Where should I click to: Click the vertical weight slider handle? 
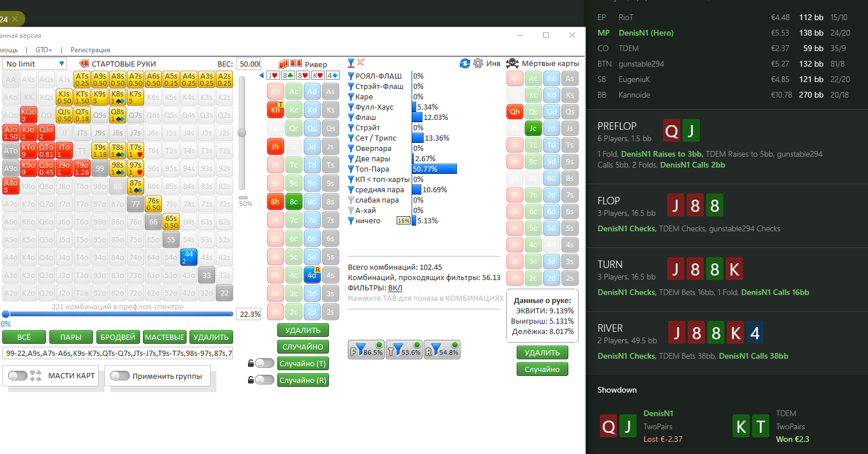pos(242,133)
